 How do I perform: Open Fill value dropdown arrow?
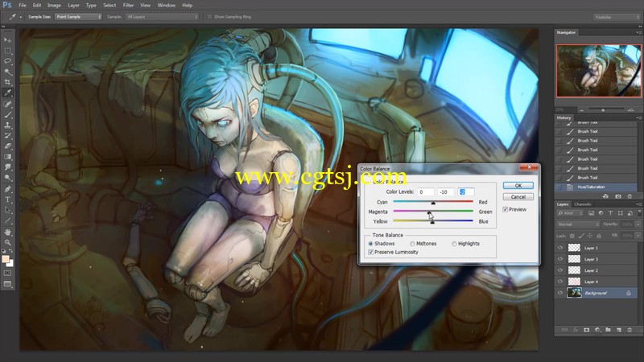(x=638, y=236)
